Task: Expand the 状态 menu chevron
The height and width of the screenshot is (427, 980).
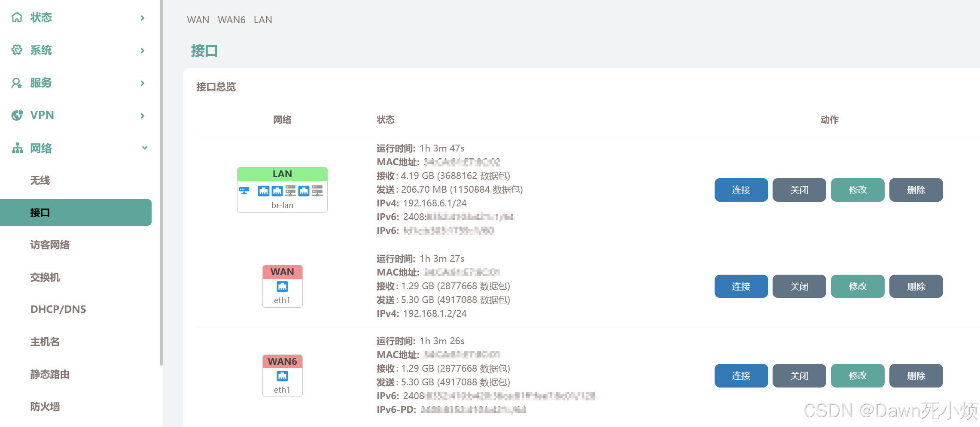Action: [143, 18]
